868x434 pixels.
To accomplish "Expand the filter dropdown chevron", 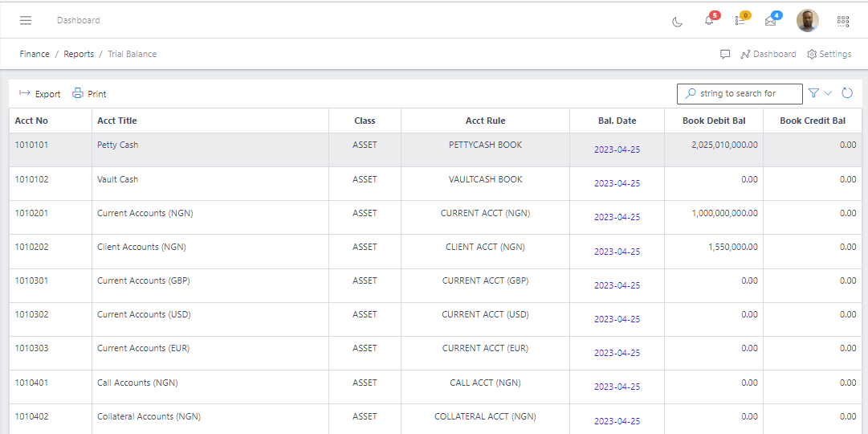I will coord(828,93).
